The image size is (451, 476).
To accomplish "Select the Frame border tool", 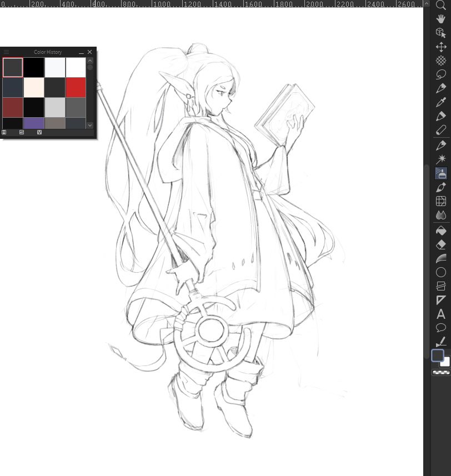I will (x=440, y=286).
